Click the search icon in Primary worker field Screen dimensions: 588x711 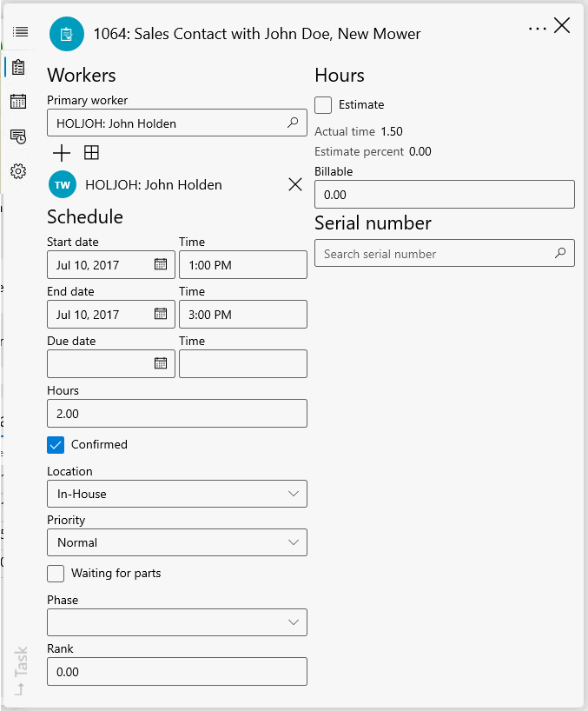click(293, 123)
